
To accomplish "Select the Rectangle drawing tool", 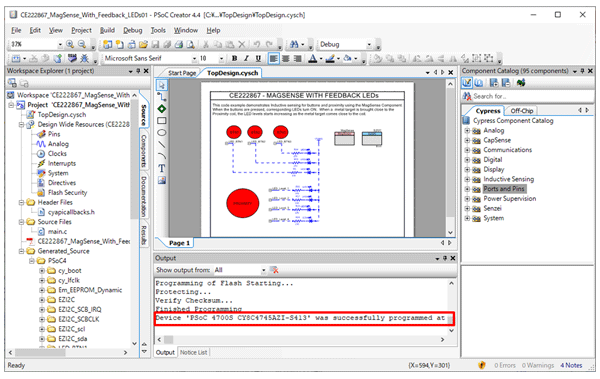I will click(162, 121).
